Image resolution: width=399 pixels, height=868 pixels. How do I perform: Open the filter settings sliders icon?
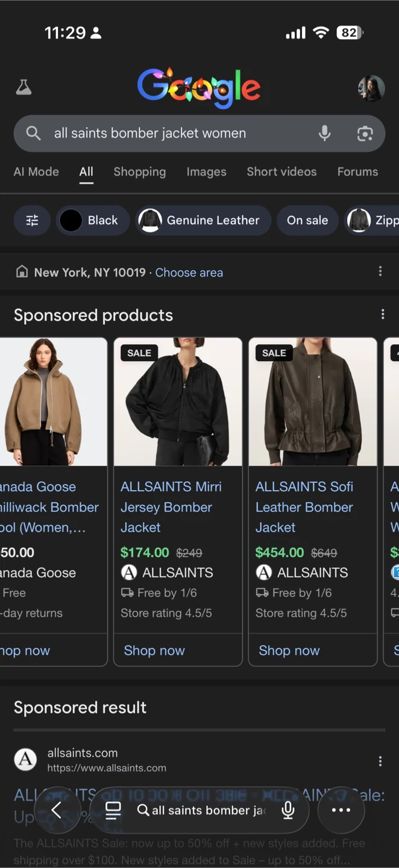point(32,221)
